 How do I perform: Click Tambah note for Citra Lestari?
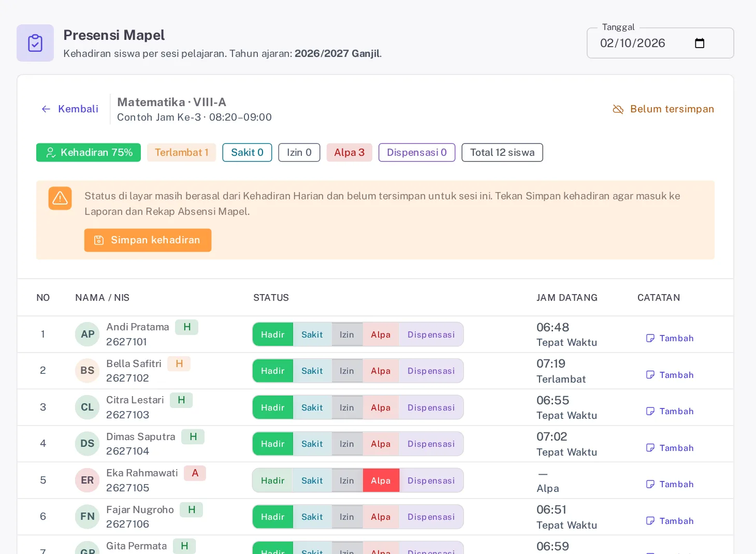[670, 411]
